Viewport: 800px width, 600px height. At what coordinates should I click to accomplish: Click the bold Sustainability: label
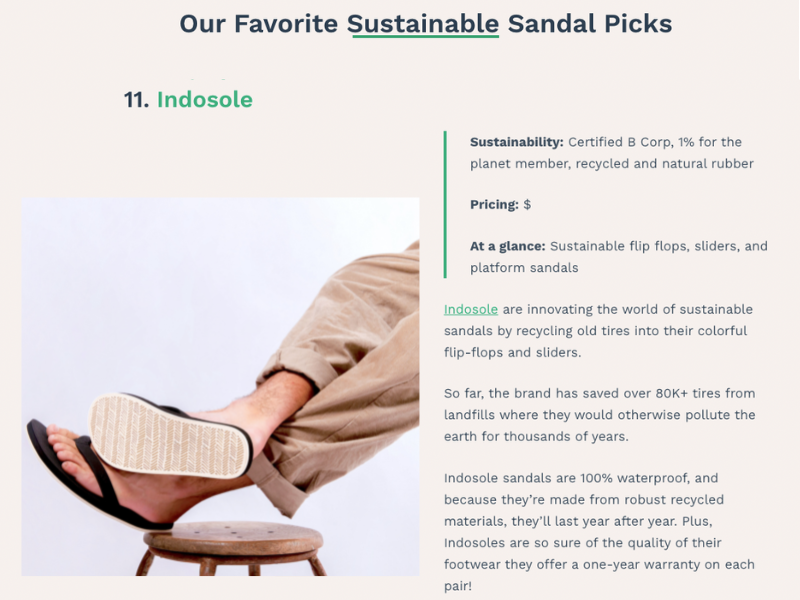click(516, 142)
